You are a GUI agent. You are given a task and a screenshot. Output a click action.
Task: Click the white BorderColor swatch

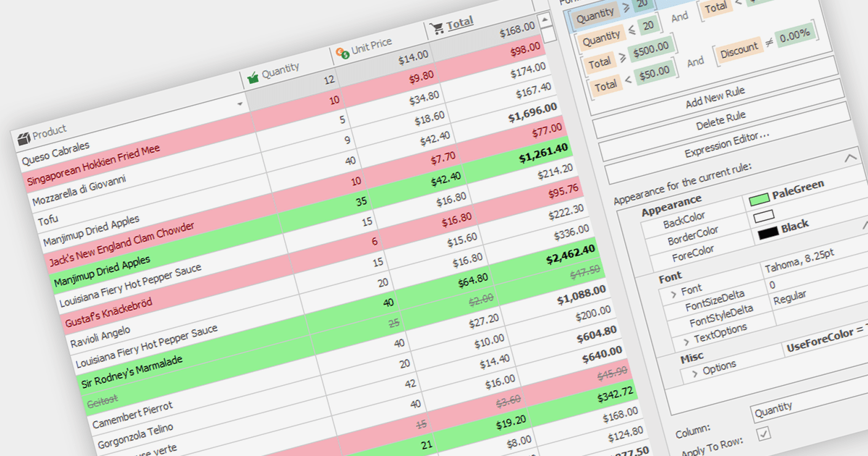tap(764, 216)
